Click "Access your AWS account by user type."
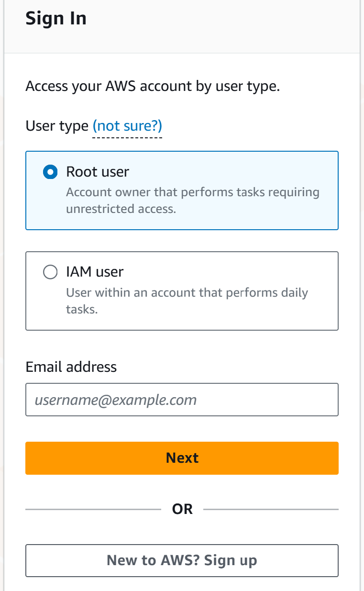 (x=153, y=87)
